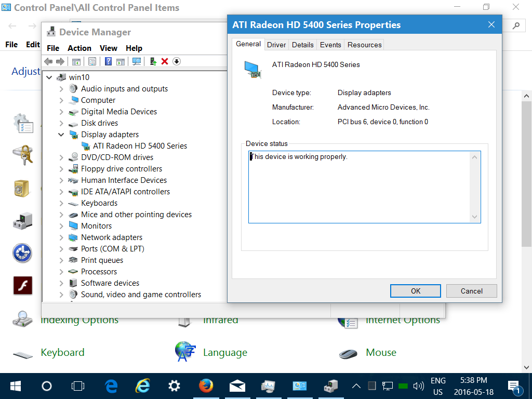
Task: Click the Scan for hardware changes monitor icon
Action: (137, 61)
